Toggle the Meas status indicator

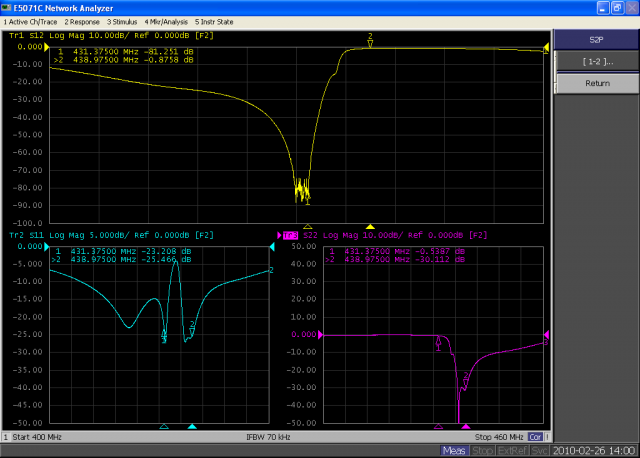455,451
